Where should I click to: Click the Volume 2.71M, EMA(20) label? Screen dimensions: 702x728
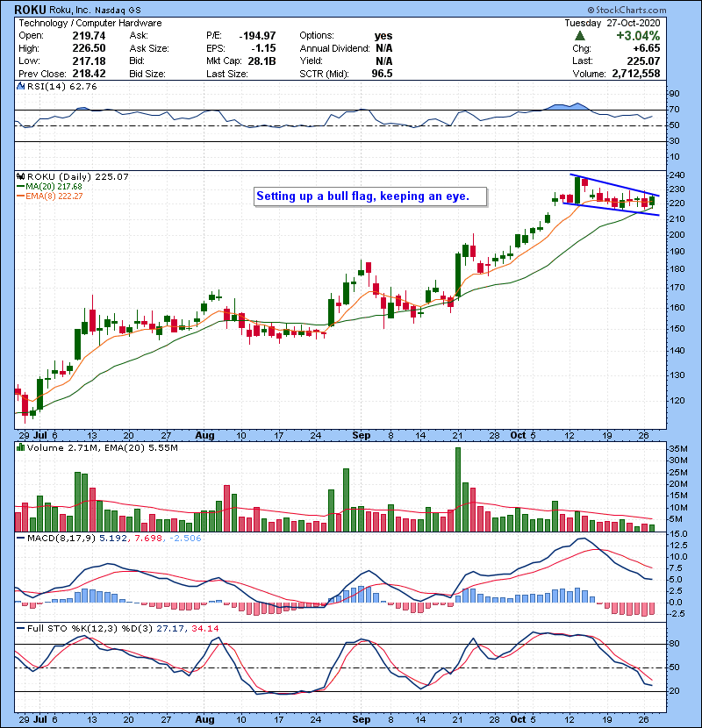click(102, 447)
